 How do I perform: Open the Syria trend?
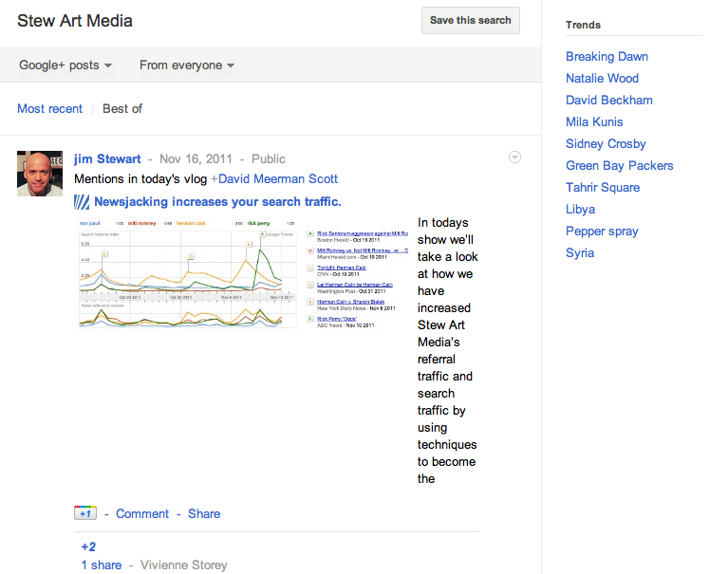coord(580,253)
